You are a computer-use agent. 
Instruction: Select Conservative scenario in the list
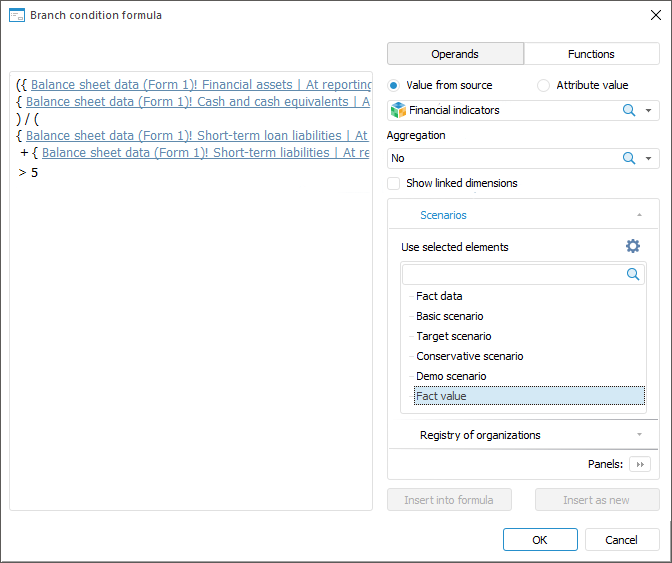pyautogui.click(x=470, y=356)
